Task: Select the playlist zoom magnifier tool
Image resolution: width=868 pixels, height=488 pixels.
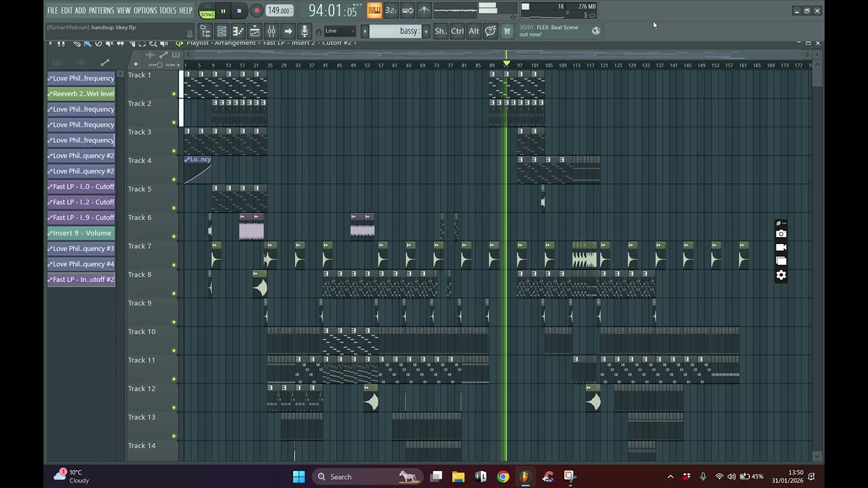Action: tap(153, 43)
